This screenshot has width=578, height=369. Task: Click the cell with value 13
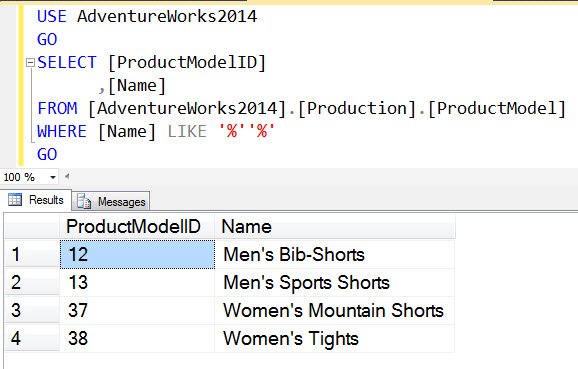137,282
